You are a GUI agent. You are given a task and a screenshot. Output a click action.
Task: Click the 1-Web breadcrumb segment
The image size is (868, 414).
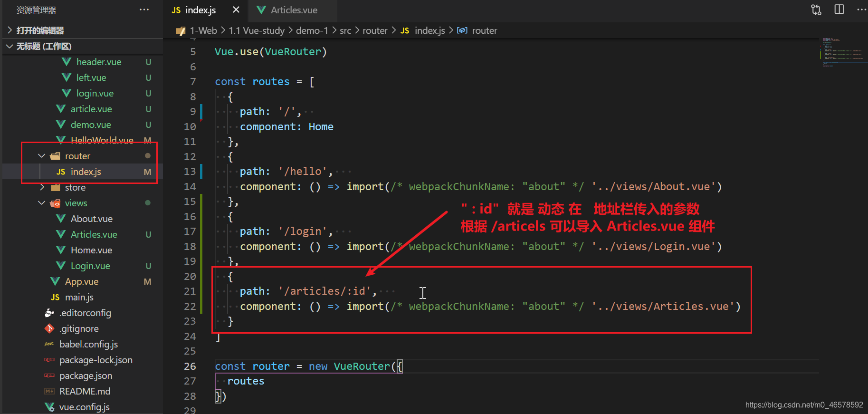tap(203, 30)
